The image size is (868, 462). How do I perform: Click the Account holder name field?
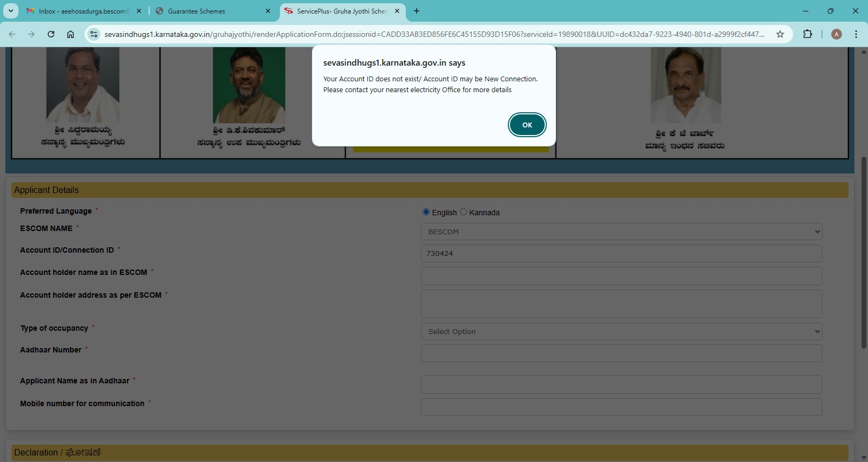coord(621,276)
